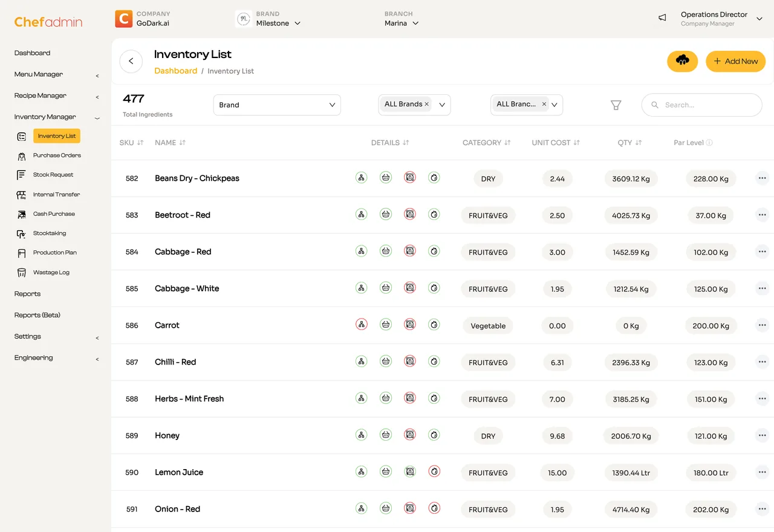The image size is (774, 532).
Task: Click allergen warning icon for Herbs - Mint Fresh
Action: click(x=410, y=398)
